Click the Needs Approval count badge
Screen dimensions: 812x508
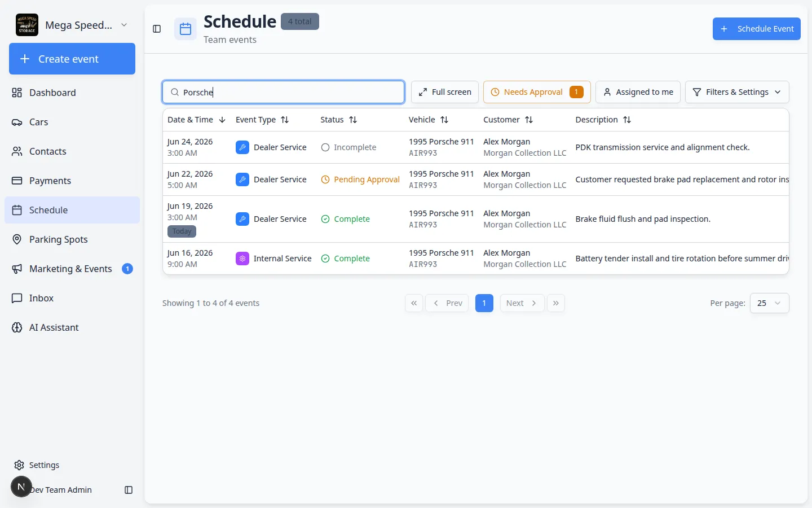[x=576, y=92]
